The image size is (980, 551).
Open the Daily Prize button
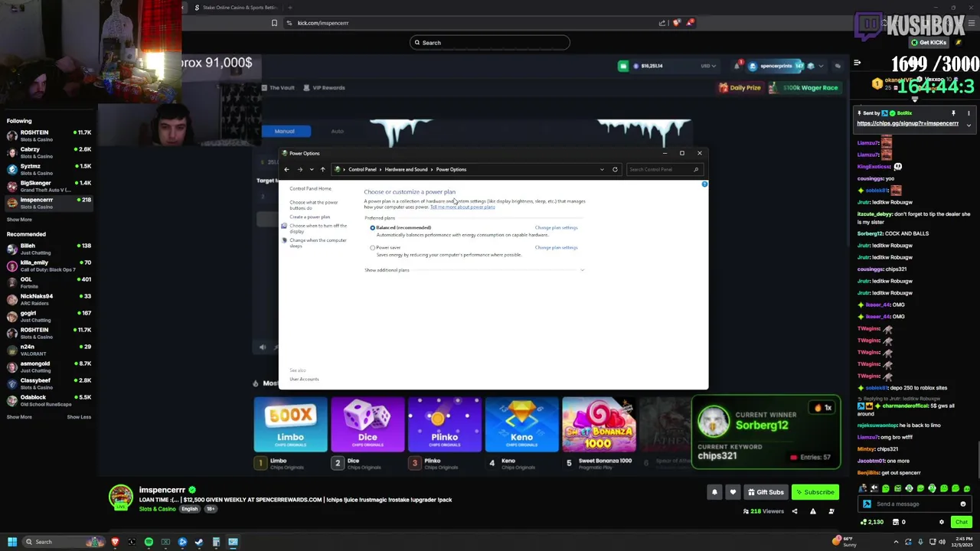click(x=740, y=87)
